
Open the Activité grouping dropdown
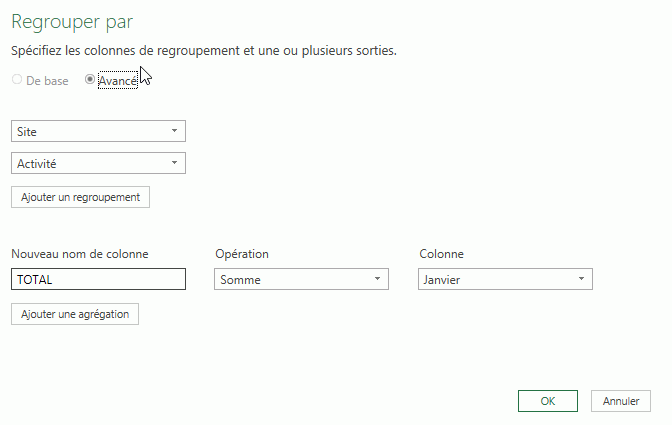pyautogui.click(x=98, y=163)
